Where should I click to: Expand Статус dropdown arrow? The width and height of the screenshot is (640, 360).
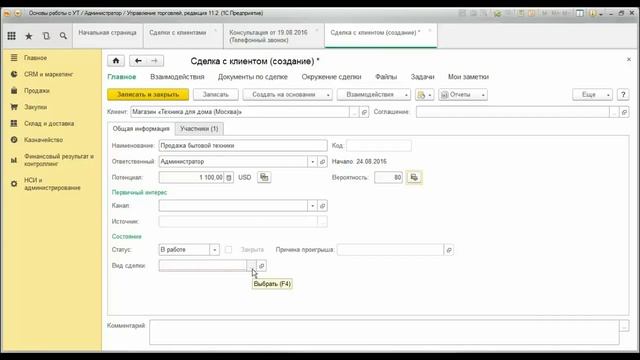[x=215, y=250]
